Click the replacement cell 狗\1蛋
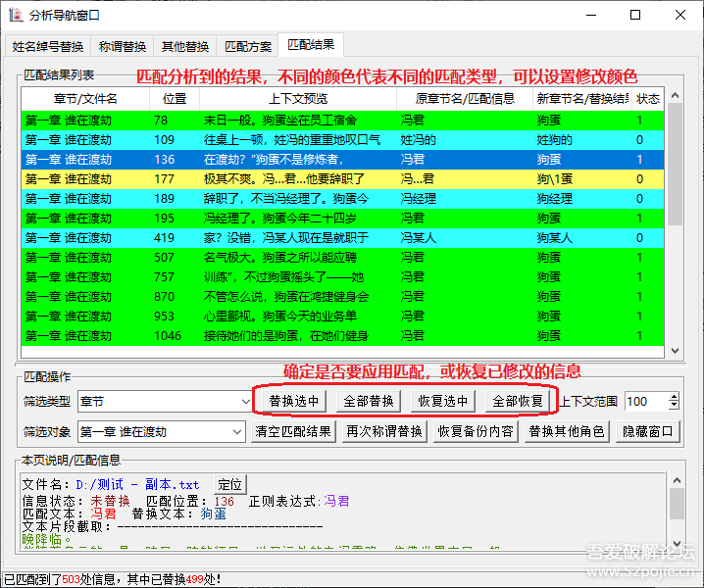704x588 pixels. (555, 179)
